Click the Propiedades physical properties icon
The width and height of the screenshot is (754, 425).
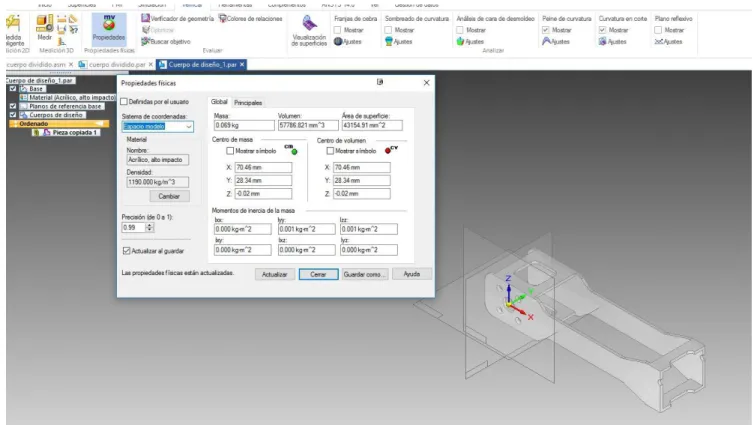[x=109, y=23]
